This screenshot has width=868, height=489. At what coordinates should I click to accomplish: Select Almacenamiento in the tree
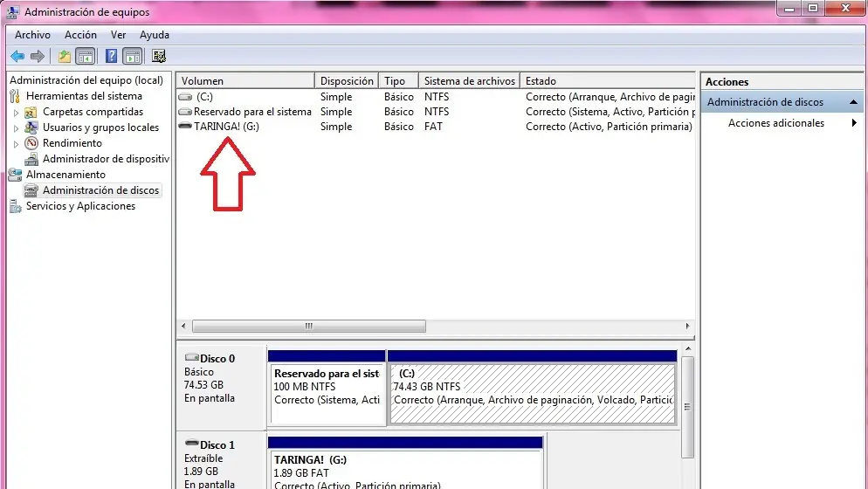coord(65,175)
